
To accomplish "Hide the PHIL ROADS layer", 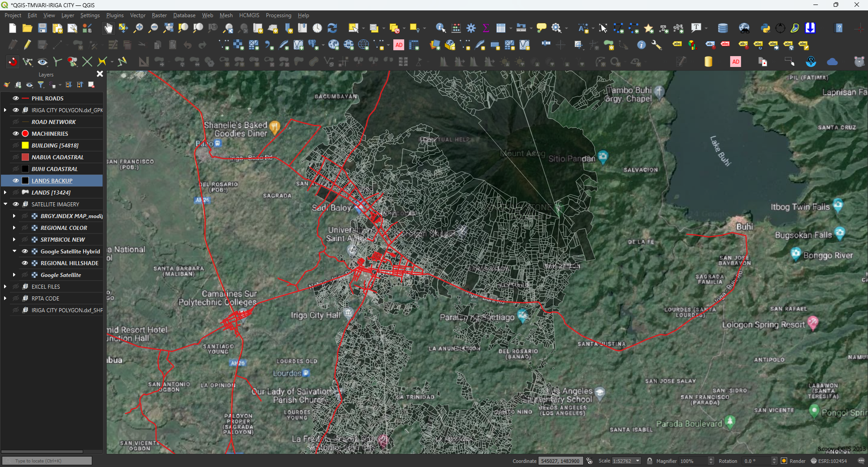I will pyautogui.click(x=15, y=98).
